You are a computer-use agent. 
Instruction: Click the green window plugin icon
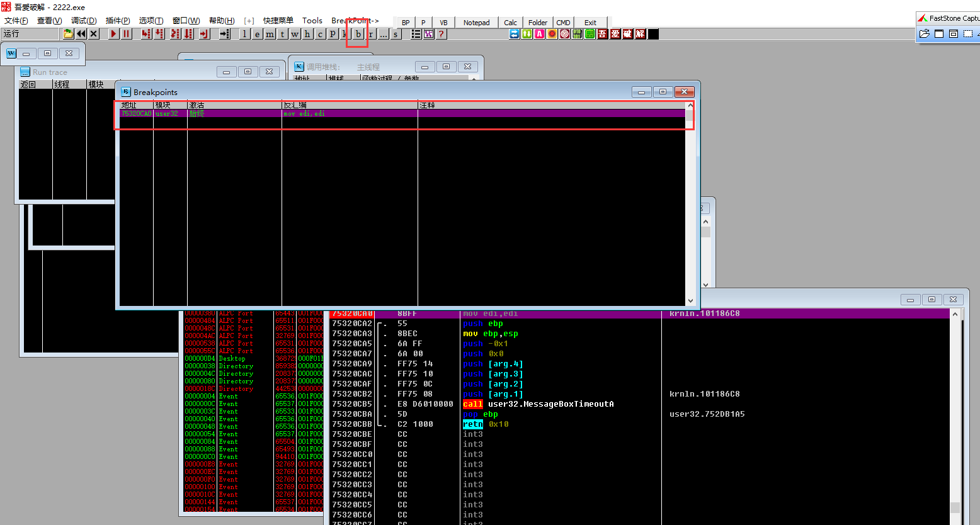pyautogui.click(x=590, y=34)
